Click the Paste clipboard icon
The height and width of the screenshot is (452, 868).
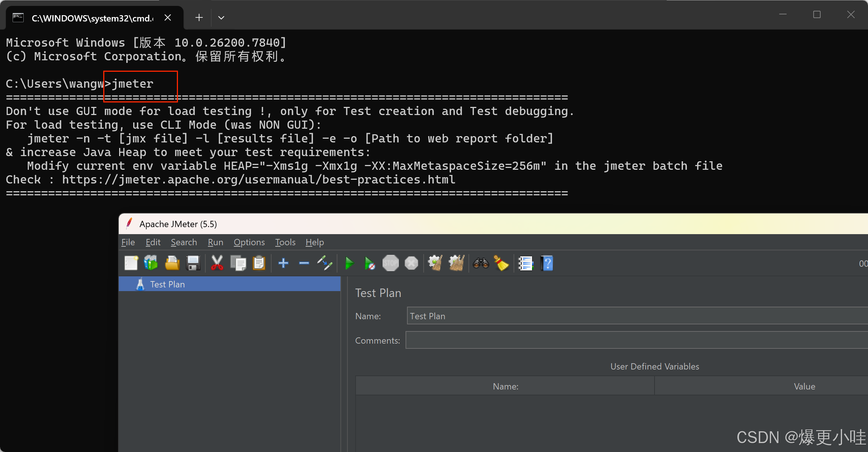(259, 263)
